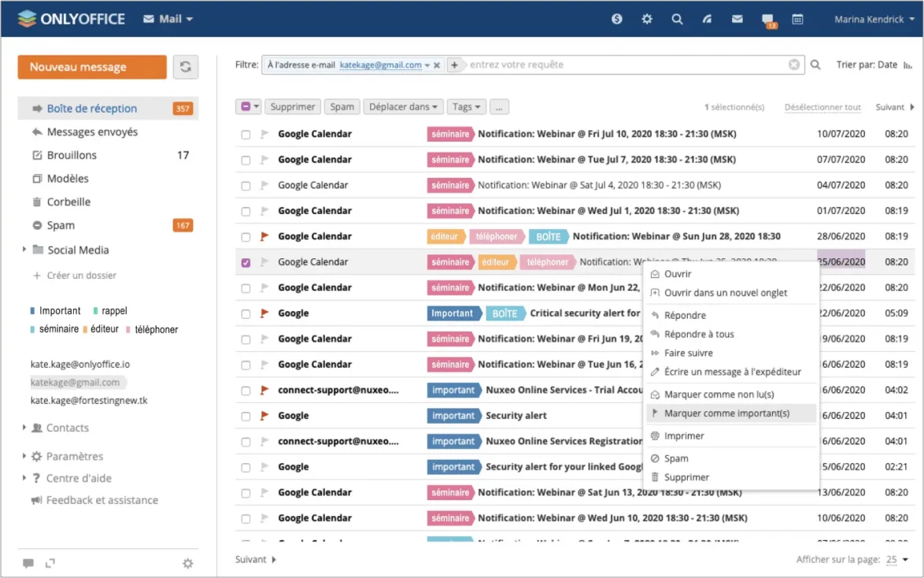This screenshot has width=924, height=578.
Task: Click the more actions ellipsis button
Action: pyautogui.click(x=498, y=107)
